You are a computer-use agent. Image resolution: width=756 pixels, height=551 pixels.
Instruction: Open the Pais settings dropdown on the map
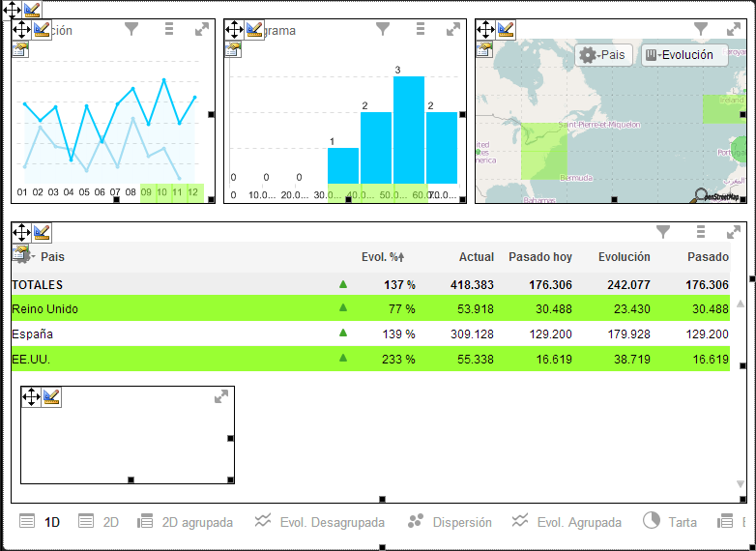(x=603, y=55)
